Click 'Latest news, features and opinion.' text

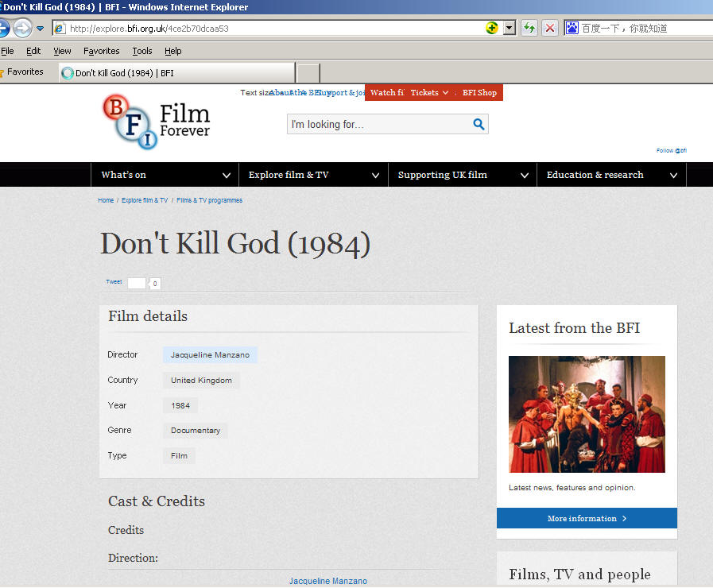(x=572, y=488)
